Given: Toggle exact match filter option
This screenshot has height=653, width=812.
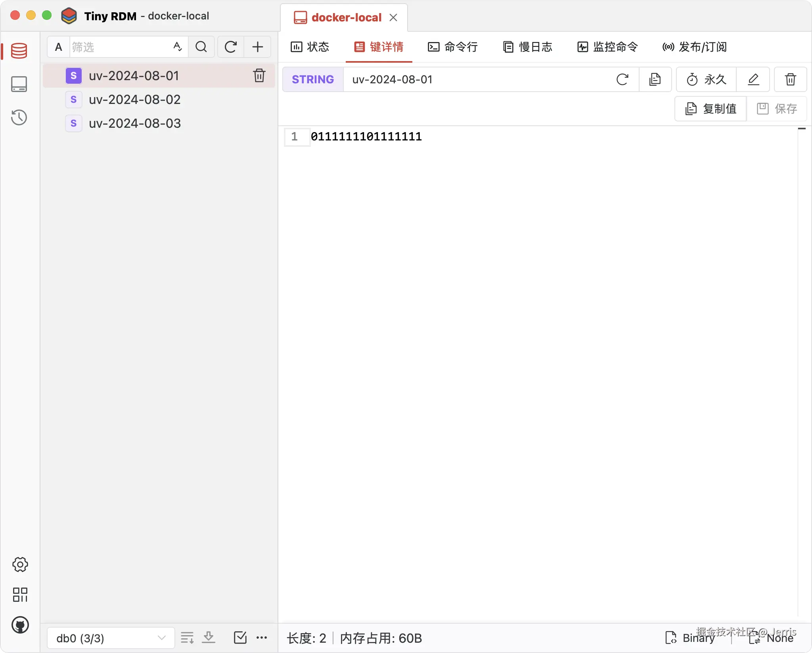Looking at the screenshot, I should point(178,47).
